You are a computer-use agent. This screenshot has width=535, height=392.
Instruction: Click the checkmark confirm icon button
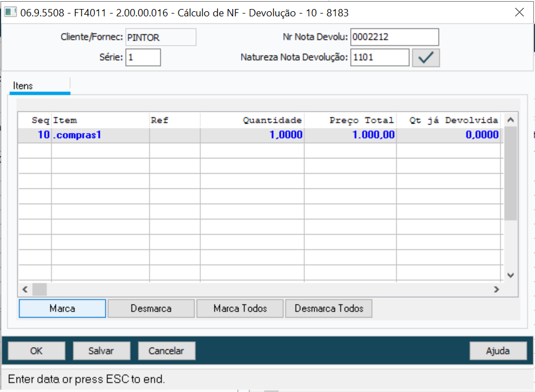click(426, 58)
